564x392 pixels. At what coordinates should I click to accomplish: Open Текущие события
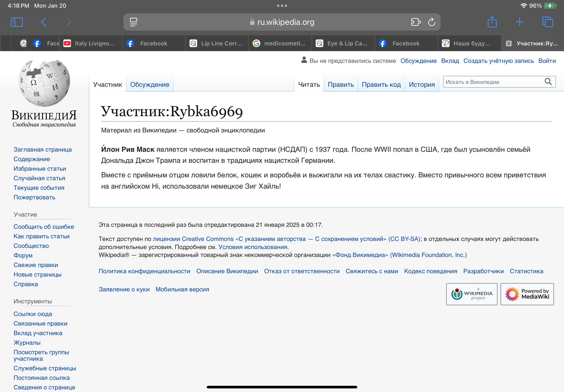click(39, 188)
